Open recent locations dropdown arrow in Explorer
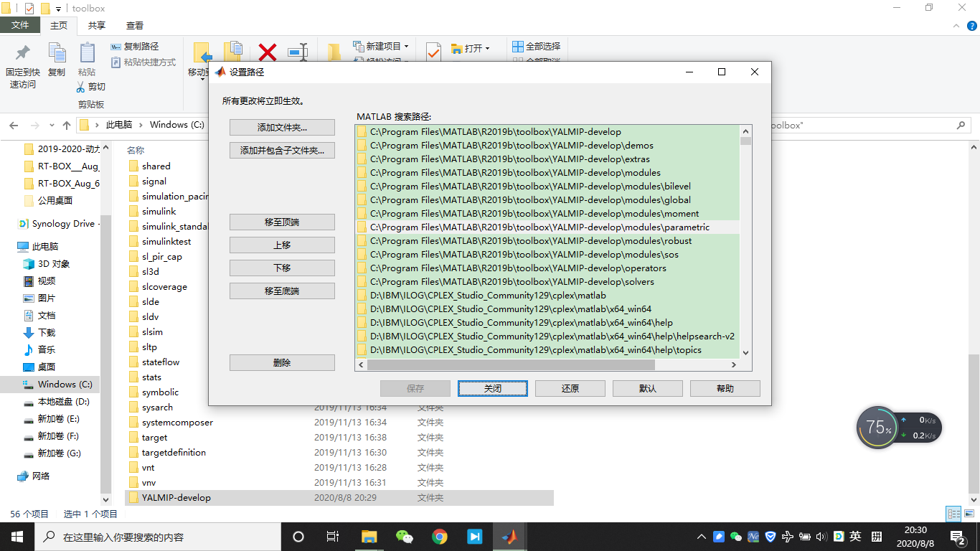Screen dimensions: 980x551 tap(51, 126)
